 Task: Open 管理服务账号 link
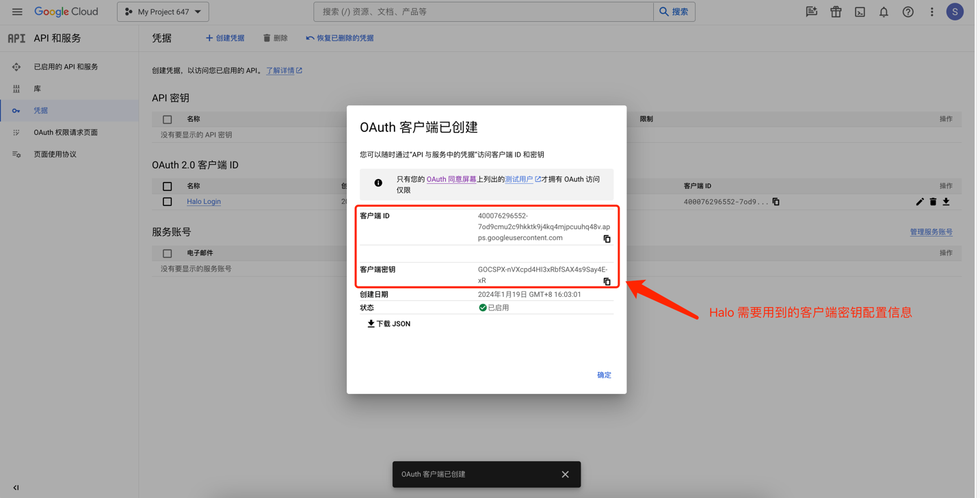pos(931,232)
